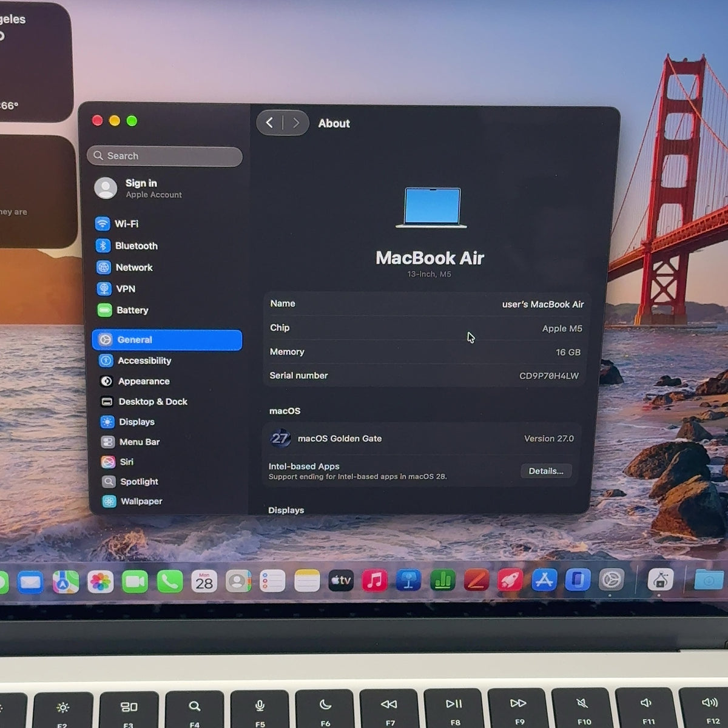
Task: Open Notes from the Dock
Action: [x=307, y=581]
